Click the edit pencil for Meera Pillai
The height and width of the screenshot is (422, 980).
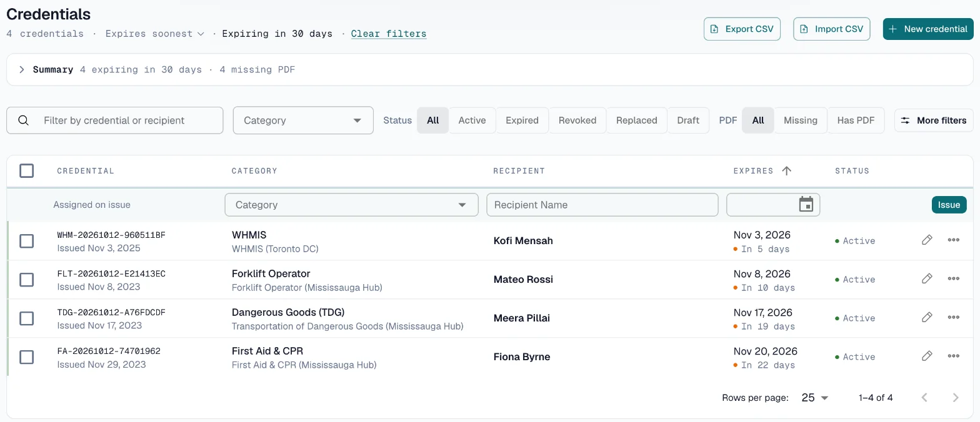927,317
